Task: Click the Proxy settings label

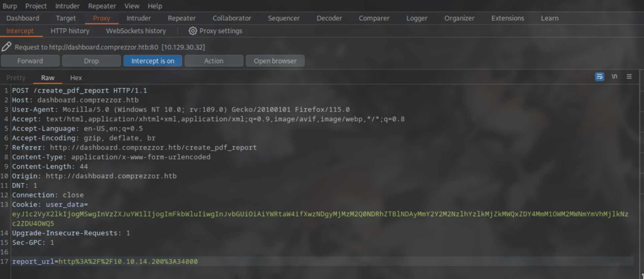Action: (x=221, y=31)
